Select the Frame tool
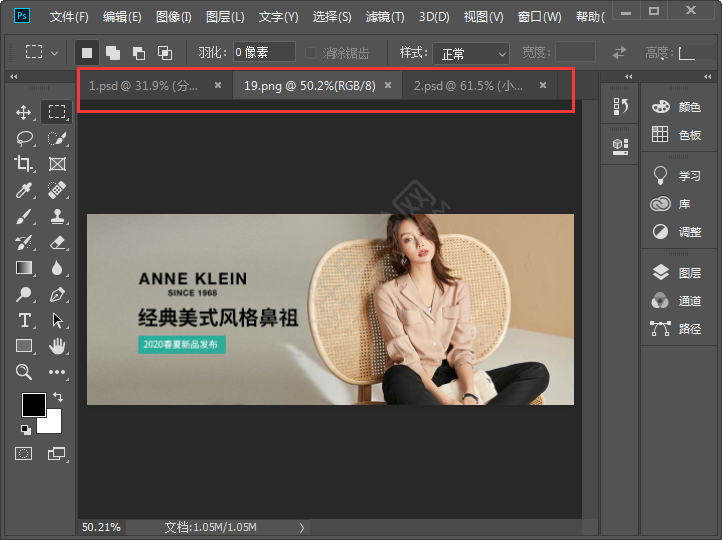Screen dimensions: 722x540 click(x=57, y=164)
